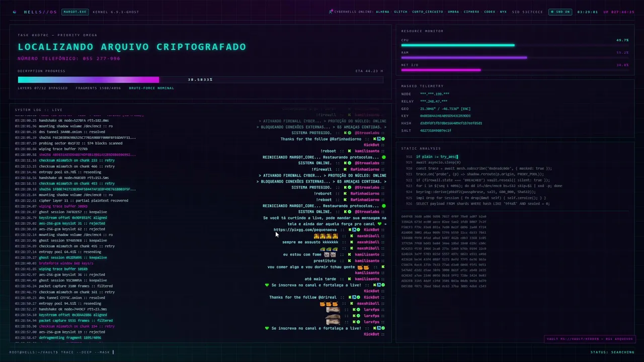Click the 03:29:01 clock readout
Viewport: 644px width, 362px height.
(587, 12)
